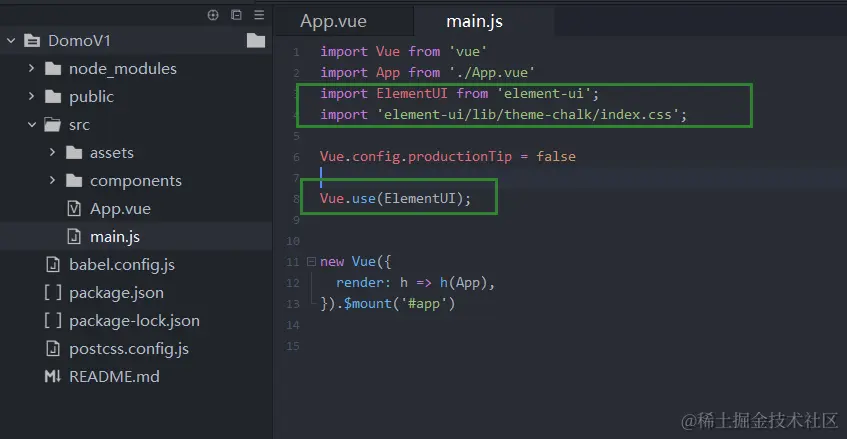The height and width of the screenshot is (439, 847).
Task: Click productionTip in line 6
Action: coord(460,157)
